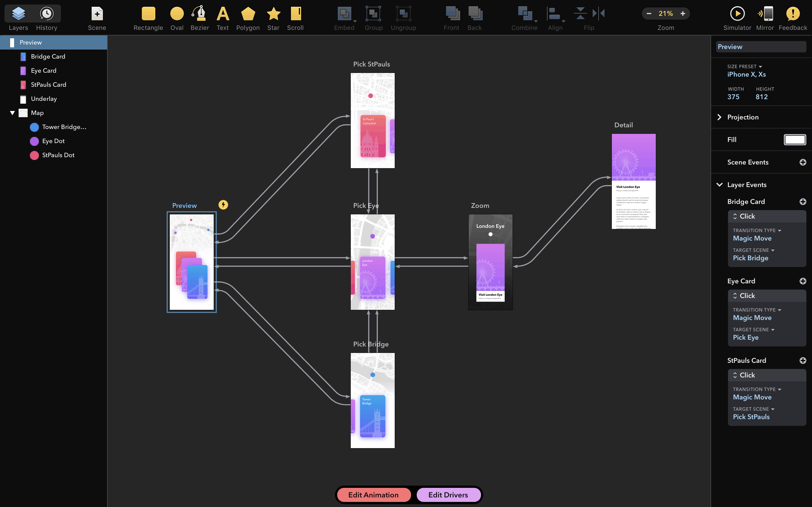Click the Flip tool

click(589, 17)
